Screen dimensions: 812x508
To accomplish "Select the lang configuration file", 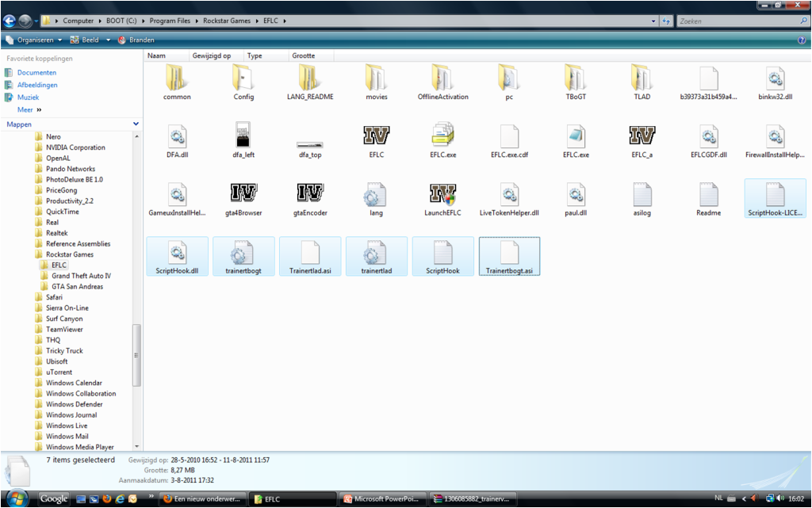I will [x=376, y=199].
